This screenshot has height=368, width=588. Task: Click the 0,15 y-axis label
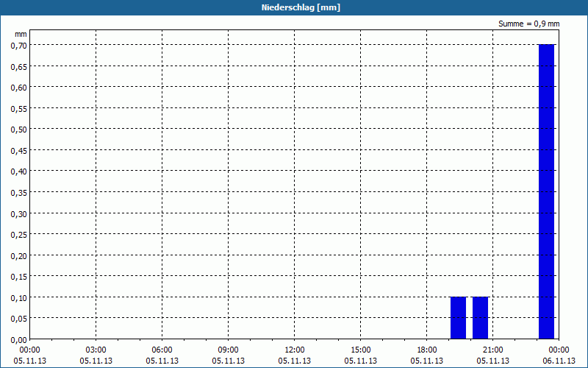19,277
